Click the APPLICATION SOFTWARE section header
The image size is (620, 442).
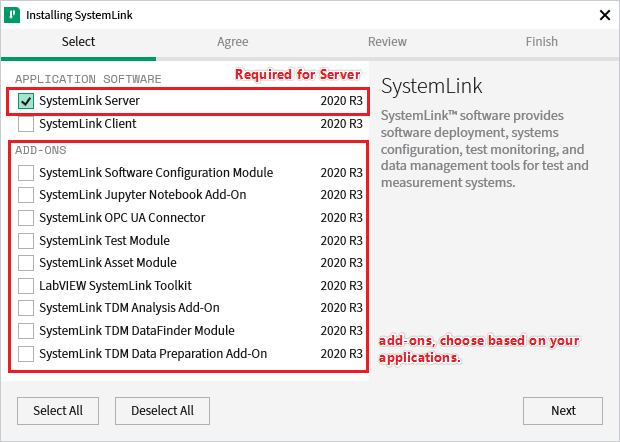point(88,79)
